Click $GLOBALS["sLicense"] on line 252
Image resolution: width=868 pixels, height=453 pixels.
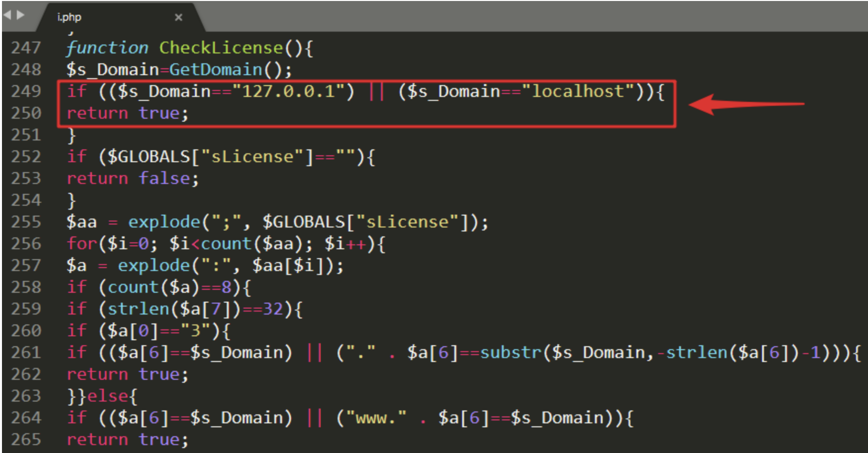(211, 157)
